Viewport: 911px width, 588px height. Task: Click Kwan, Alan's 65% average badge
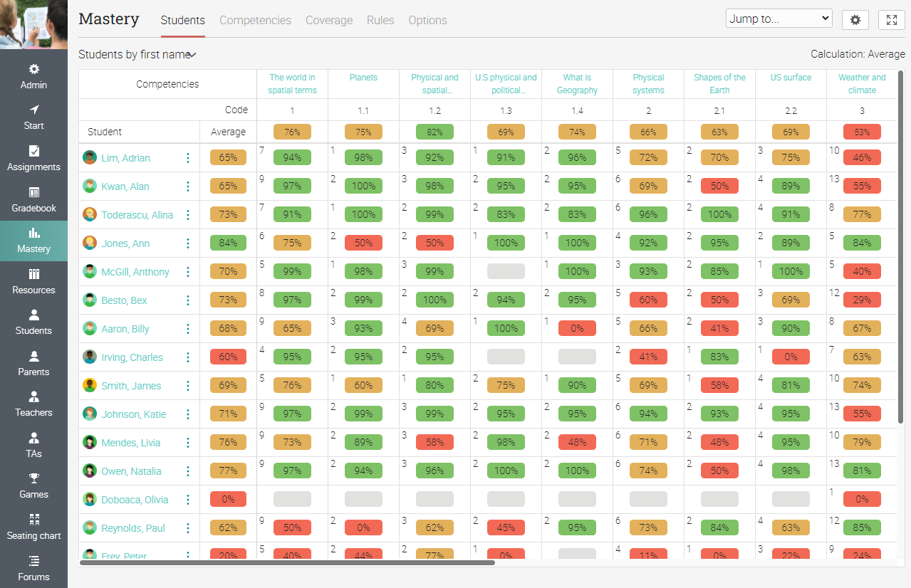(x=228, y=187)
